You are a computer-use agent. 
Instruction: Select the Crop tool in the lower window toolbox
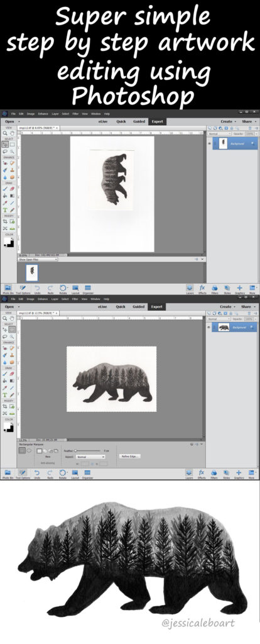click(5, 407)
